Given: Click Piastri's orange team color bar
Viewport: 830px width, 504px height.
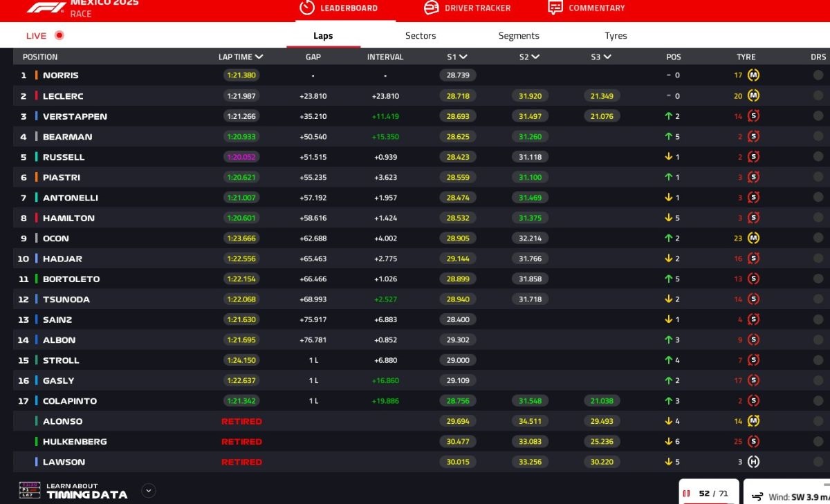Looking at the screenshot, I should [36, 177].
